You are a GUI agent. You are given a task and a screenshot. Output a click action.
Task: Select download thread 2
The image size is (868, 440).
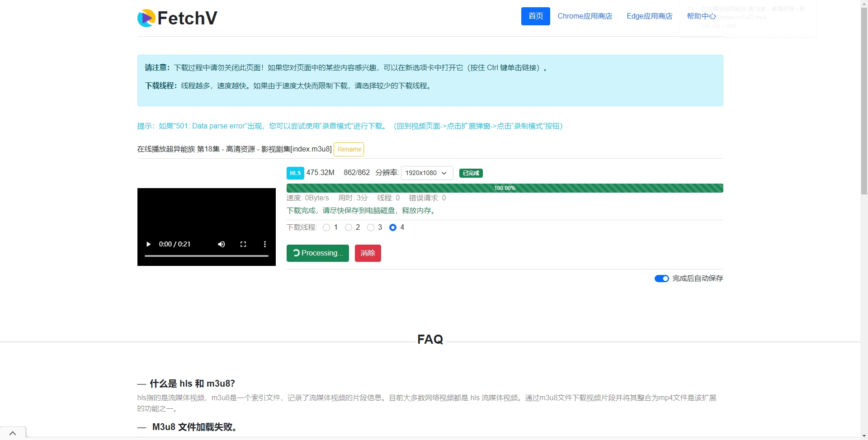pos(349,227)
